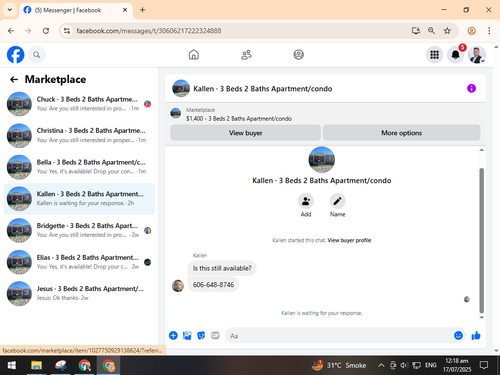Click the message text field Aa
This screenshot has height=375, width=500.
[339, 336]
